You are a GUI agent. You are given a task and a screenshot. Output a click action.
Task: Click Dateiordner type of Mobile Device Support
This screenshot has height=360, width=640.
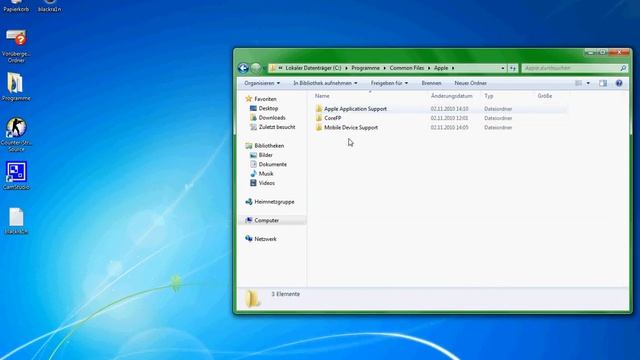[x=498, y=127]
